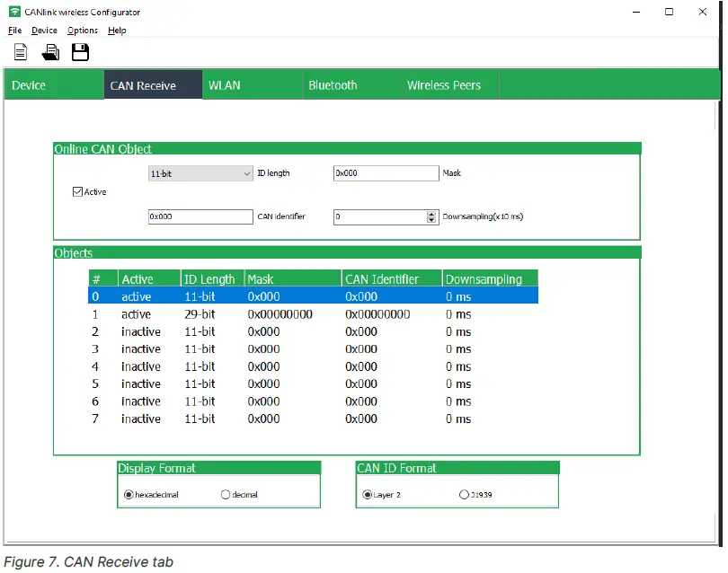Click the Mask input field
This screenshot has height=573, width=728.
coord(386,173)
